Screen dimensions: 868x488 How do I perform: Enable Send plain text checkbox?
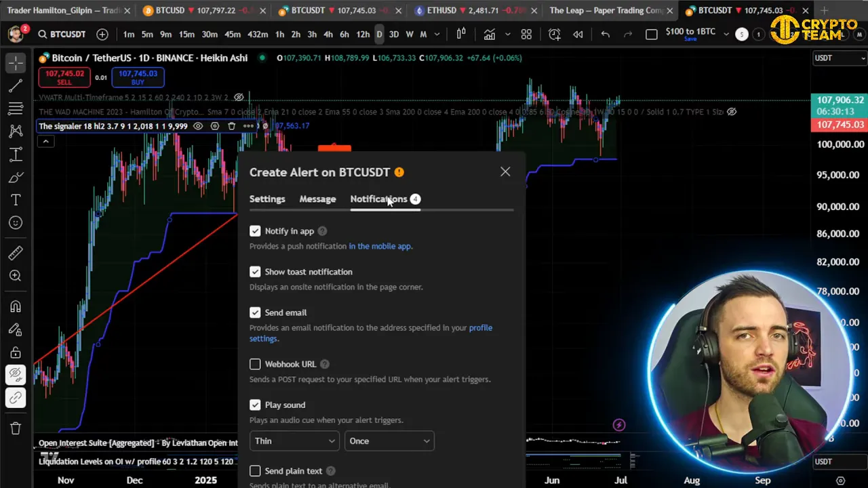[255, 470]
